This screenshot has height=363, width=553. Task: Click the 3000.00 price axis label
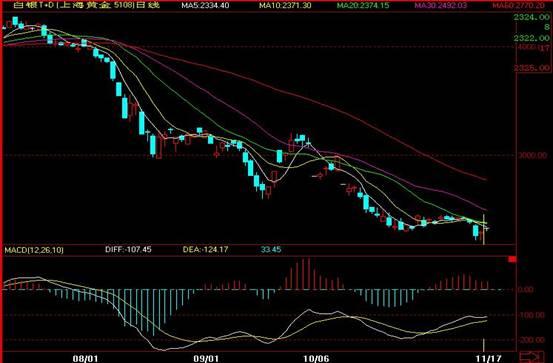point(533,155)
